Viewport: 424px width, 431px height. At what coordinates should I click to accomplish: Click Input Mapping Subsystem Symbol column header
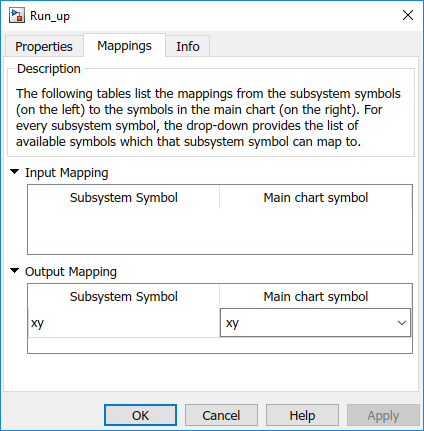[x=124, y=197]
